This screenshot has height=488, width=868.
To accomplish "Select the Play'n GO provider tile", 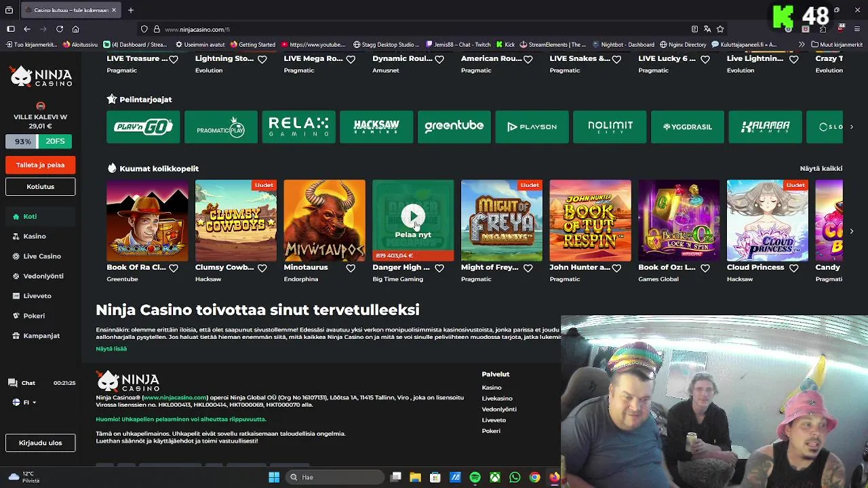I will click(x=143, y=127).
